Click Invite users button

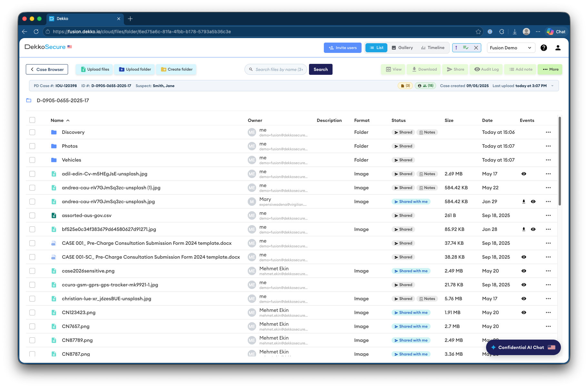[x=343, y=48]
